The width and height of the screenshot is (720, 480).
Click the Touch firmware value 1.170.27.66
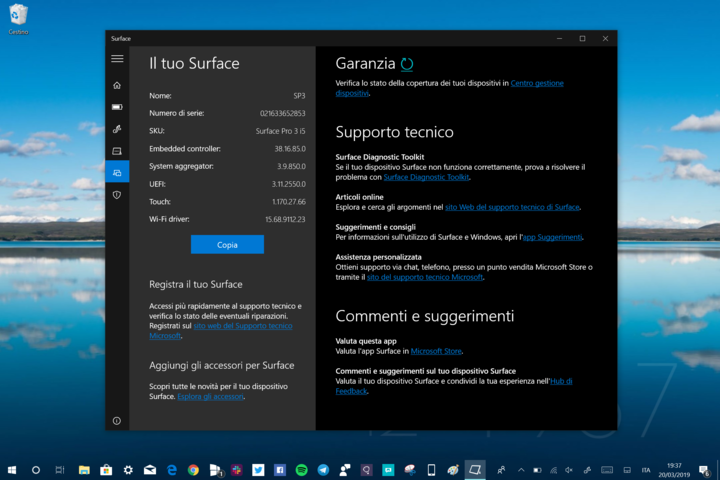pos(289,202)
